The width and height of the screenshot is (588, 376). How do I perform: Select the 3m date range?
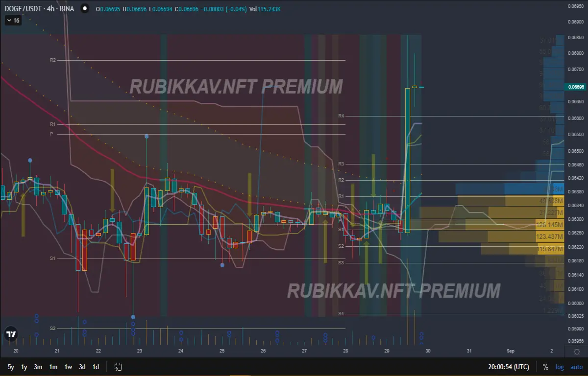[x=38, y=367]
